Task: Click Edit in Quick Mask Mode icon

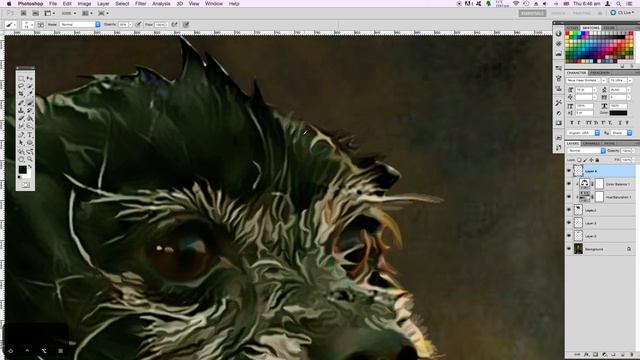Action: click(x=25, y=185)
